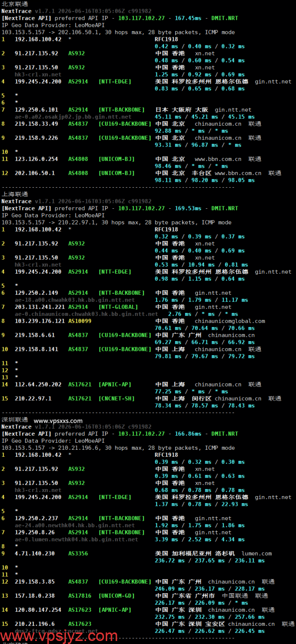Select hop IP address 219.158.3.85

[35, 582]
